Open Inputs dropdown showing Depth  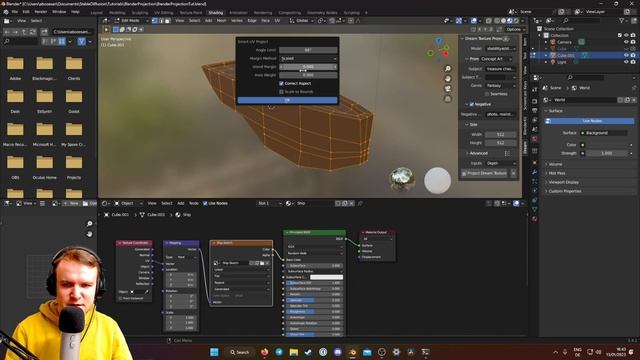[x=500, y=163]
